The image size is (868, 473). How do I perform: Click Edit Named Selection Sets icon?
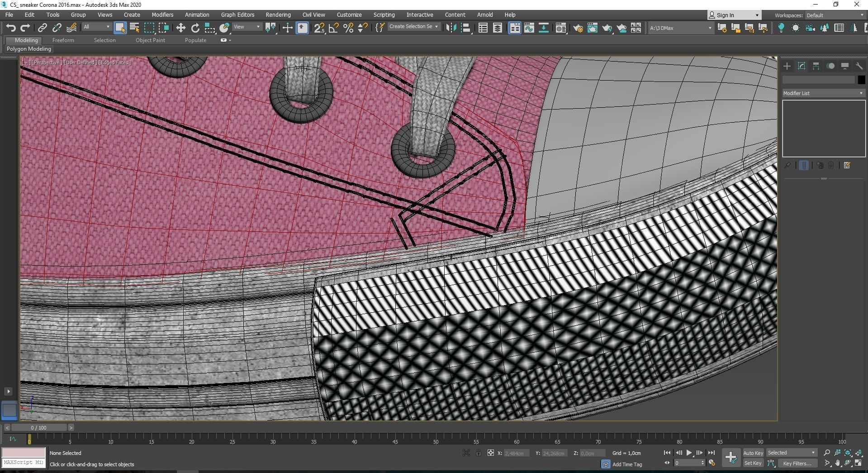(x=380, y=28)
